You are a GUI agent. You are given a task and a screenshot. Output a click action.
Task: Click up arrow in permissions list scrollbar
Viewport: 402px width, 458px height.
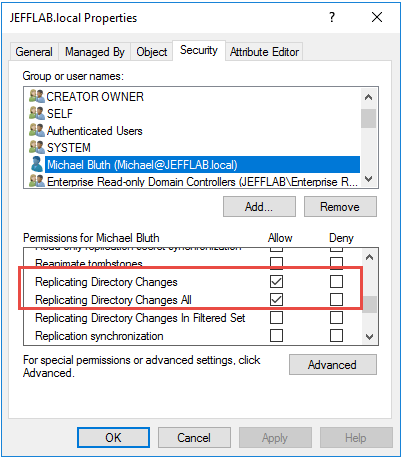369,257
